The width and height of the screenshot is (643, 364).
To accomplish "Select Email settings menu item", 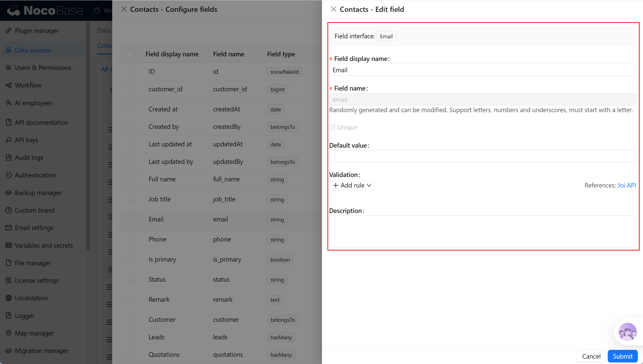I will tap(34, 228).
